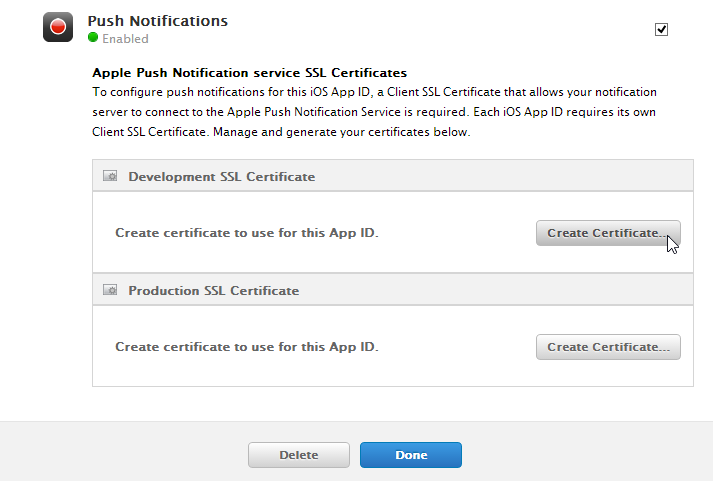Create certificate under Development SSL Certificate
Screen dimensions: 713x481
(608, 233)
